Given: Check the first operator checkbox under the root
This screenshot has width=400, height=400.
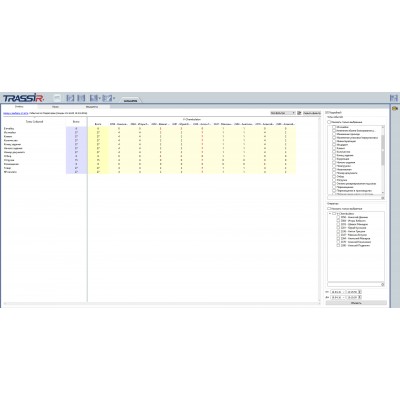Looking at the screenshot, I should [338, 217].
